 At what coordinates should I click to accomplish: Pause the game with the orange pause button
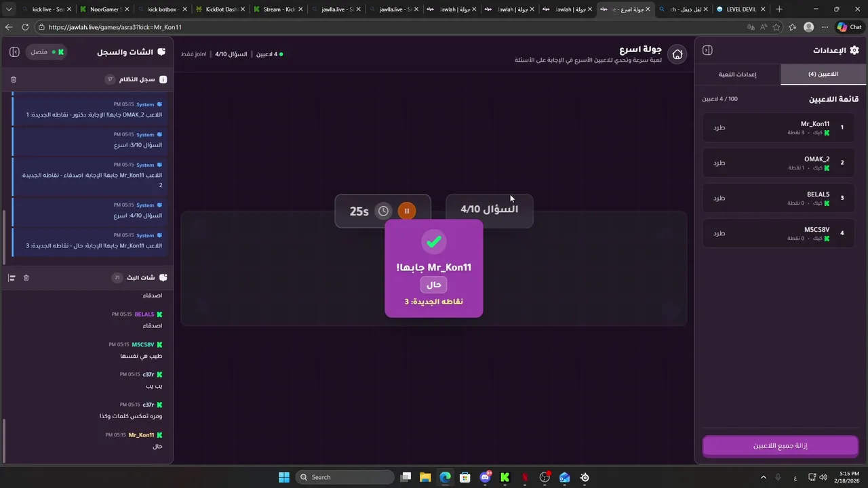click(x=406, y=211)
